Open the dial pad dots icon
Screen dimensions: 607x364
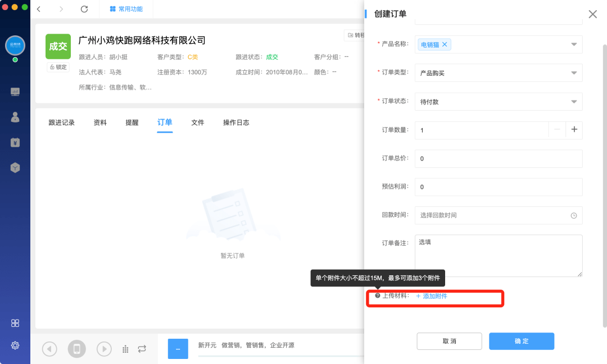coord(125,349)
